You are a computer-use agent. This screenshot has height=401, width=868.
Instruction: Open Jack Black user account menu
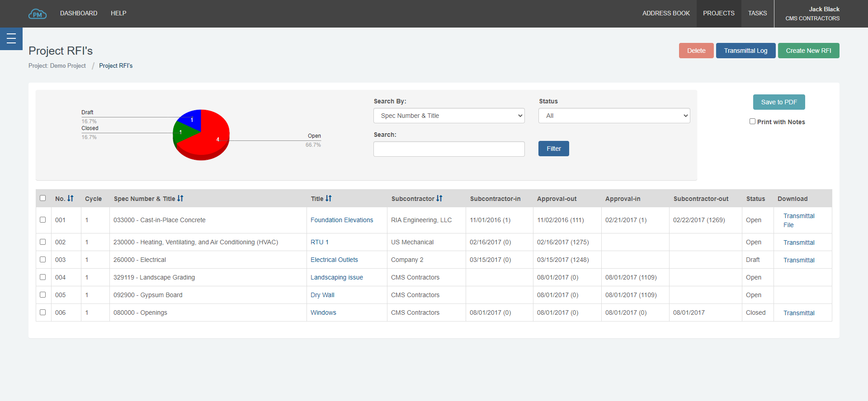coord(812,14)
